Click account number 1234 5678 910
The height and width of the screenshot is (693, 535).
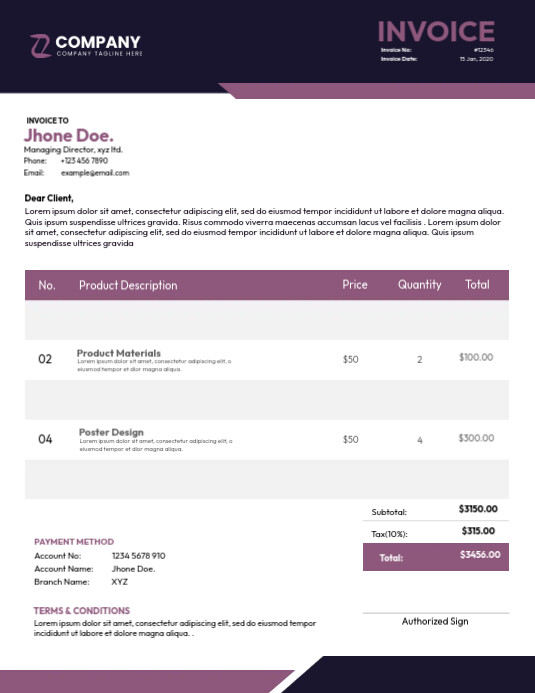click(139, 556)
